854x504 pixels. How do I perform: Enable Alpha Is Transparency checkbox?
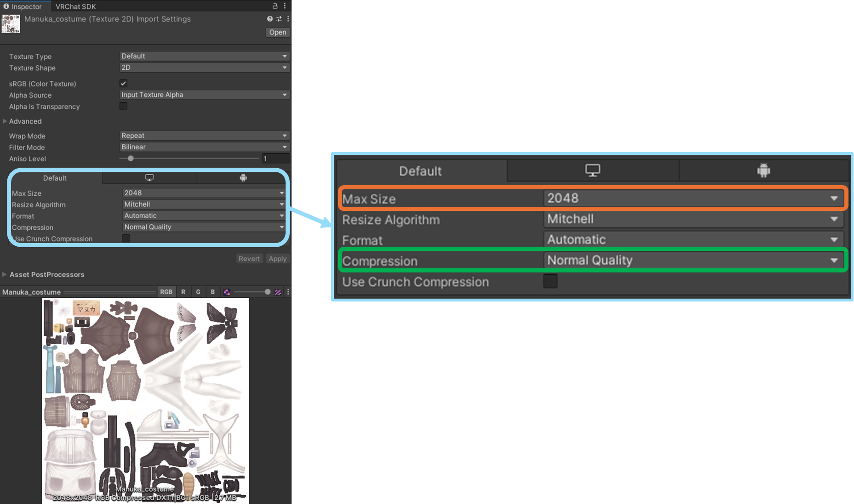[x=123, y=106]
